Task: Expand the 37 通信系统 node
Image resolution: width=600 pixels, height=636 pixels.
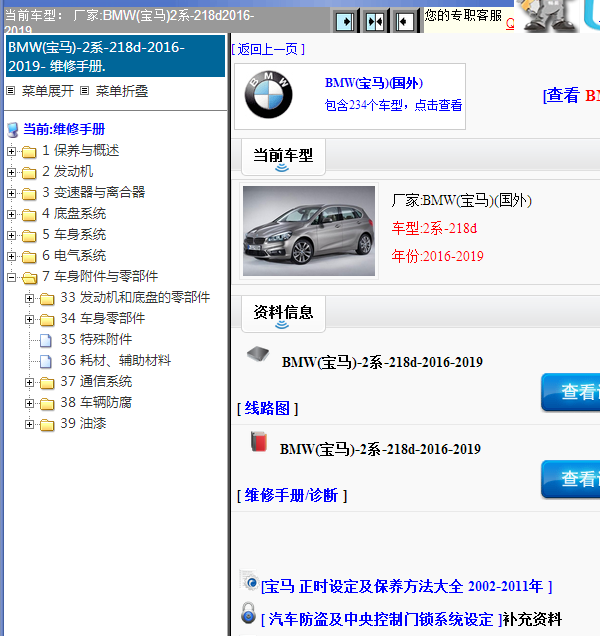Action: pos(29,382)
